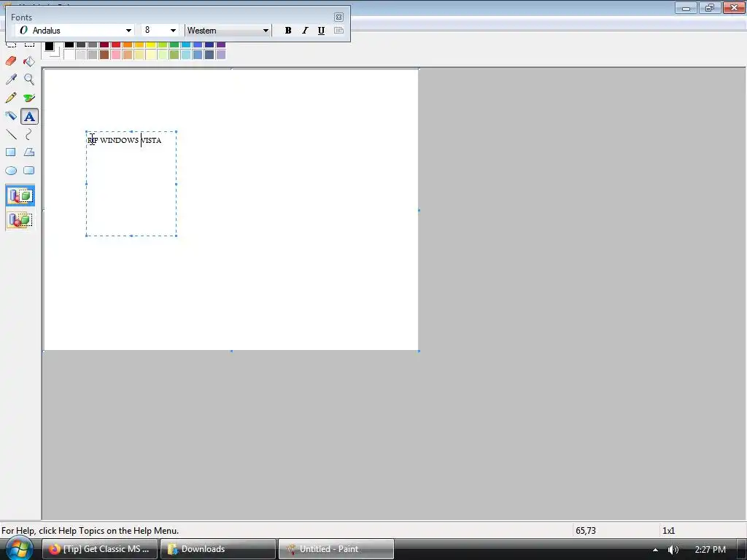Image resolution: width=747 pixels, height=560 pixels.
Task: Click the Untitled - Paint taskbar button
Action: [x=336, y=549]
